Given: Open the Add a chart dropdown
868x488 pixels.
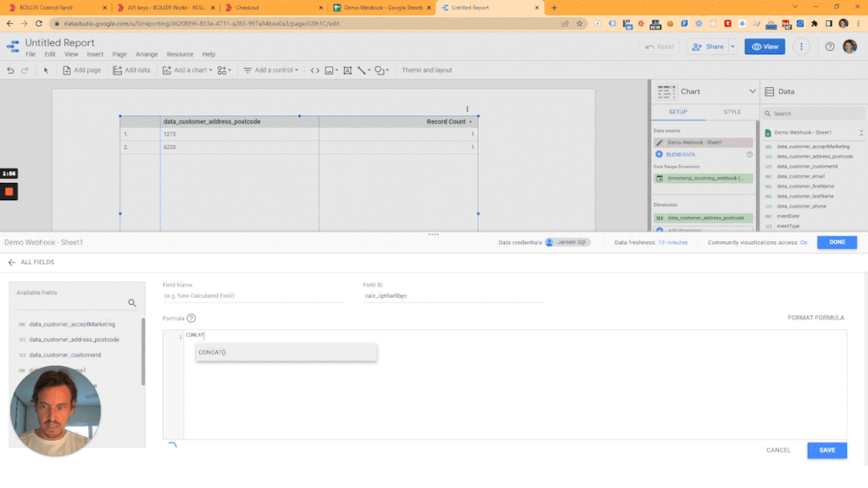Looking at the screenshot, I should click(189, 70).
